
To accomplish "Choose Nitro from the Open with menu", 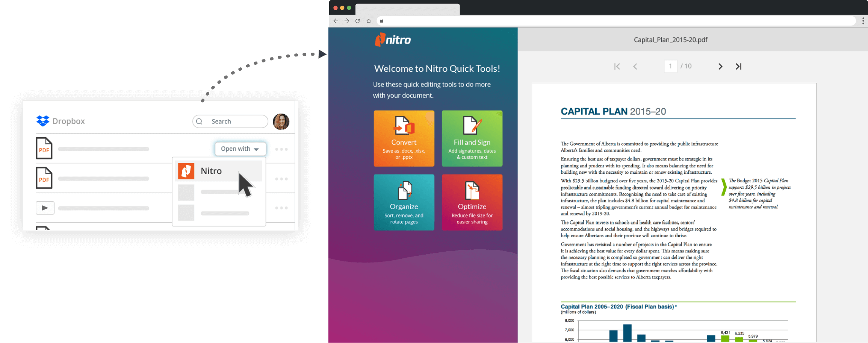I will [219, 171].
